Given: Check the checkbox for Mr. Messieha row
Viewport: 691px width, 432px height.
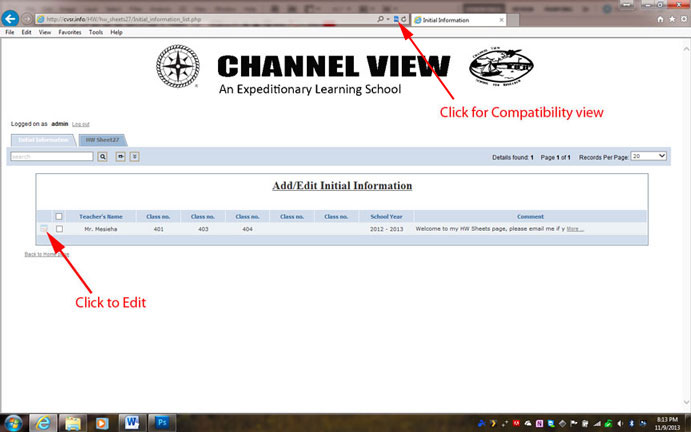Looking at the screenshot, I should 59,229.
